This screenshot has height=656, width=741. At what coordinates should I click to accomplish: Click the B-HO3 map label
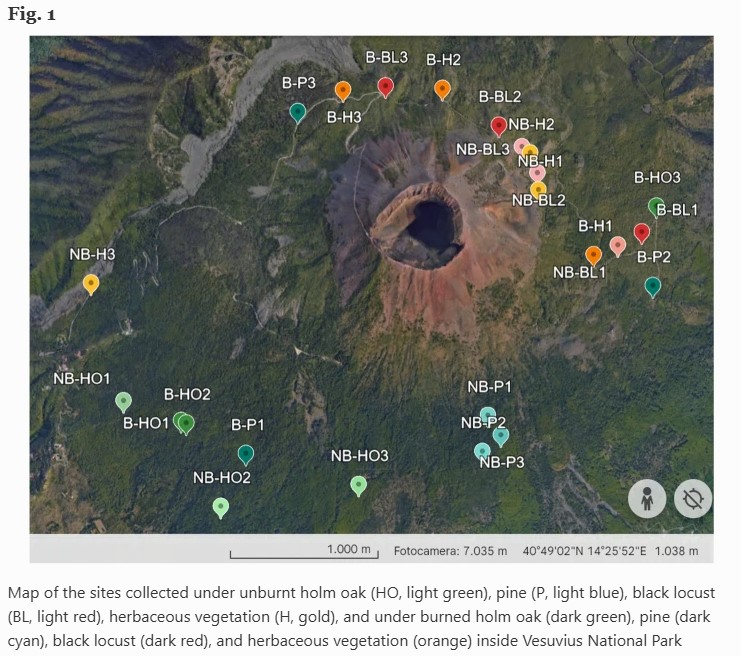tap(657, 177)
